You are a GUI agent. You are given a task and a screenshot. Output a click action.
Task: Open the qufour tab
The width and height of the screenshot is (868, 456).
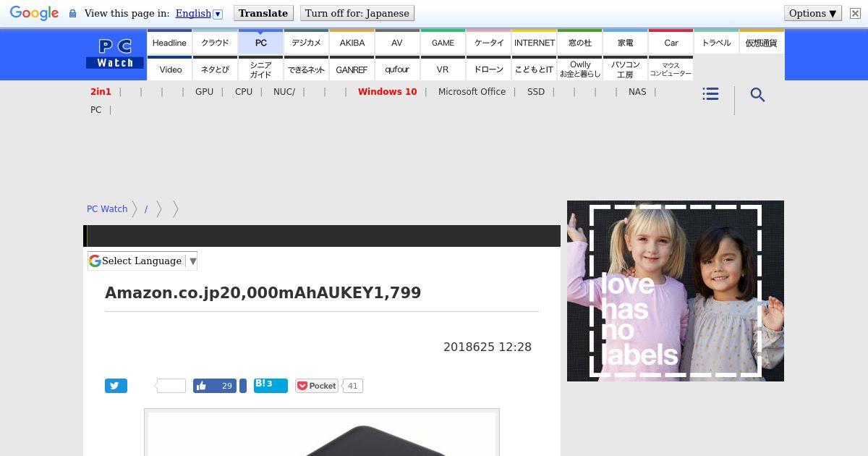coord(397,69)
